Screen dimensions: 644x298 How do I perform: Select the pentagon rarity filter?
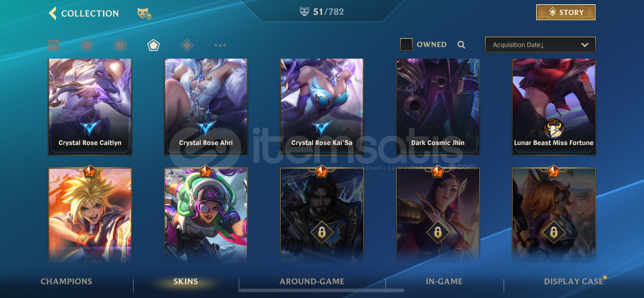coord(153,45)
